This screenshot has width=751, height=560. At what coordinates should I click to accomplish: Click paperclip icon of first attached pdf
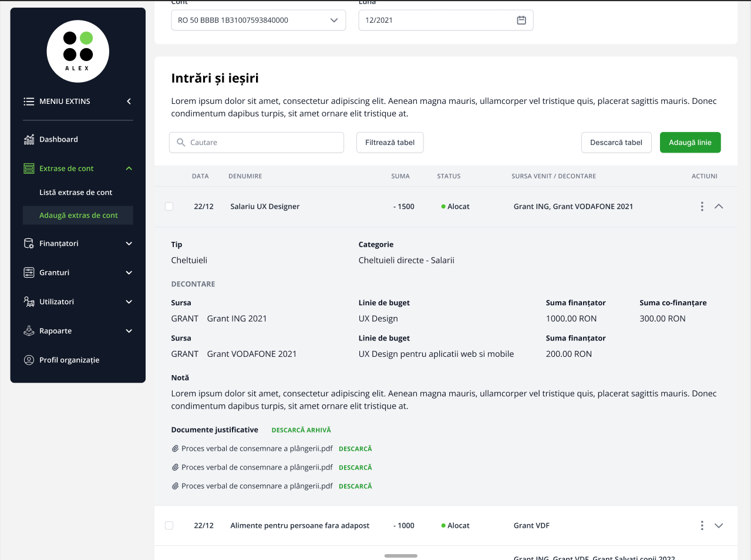tap(175, 448)
